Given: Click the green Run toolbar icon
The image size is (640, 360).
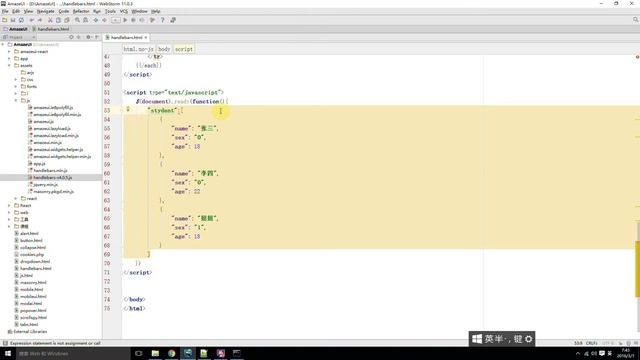Looking at the screenshot, I should point(125,20).
